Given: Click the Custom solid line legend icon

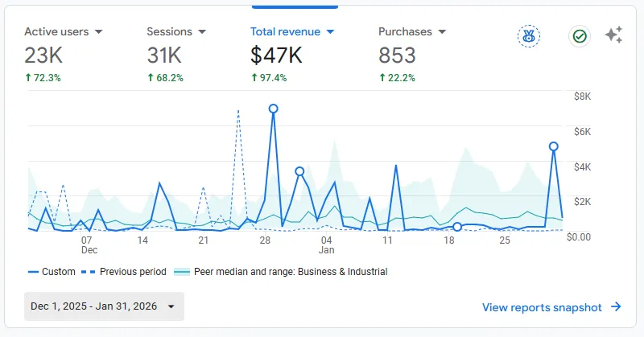Looking at the screenshot, I should (33, 272).
